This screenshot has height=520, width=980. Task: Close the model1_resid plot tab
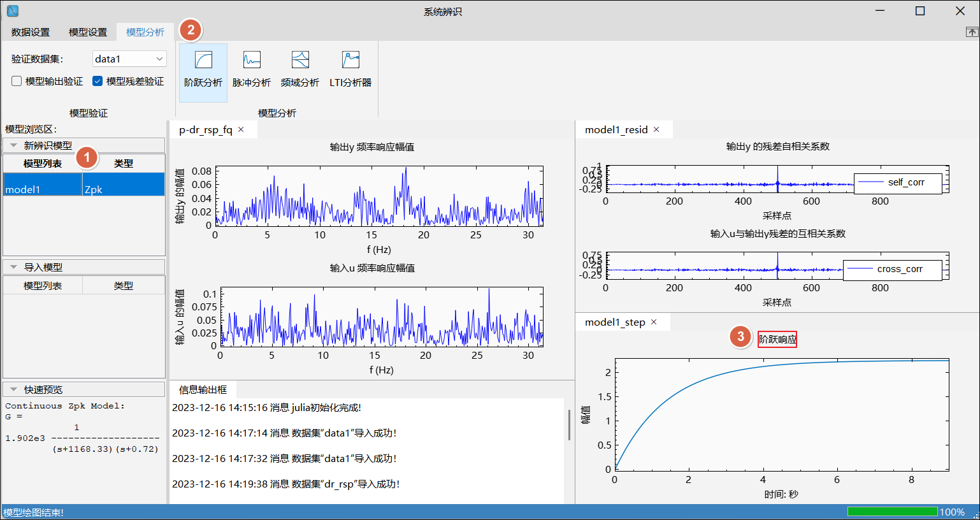click(x=656, y=129)
